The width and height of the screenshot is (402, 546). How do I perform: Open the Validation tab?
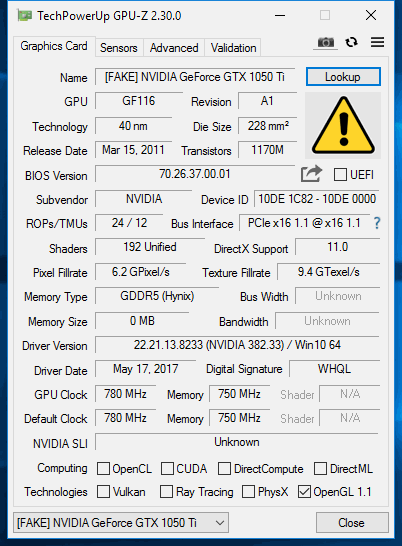(233, 48)
